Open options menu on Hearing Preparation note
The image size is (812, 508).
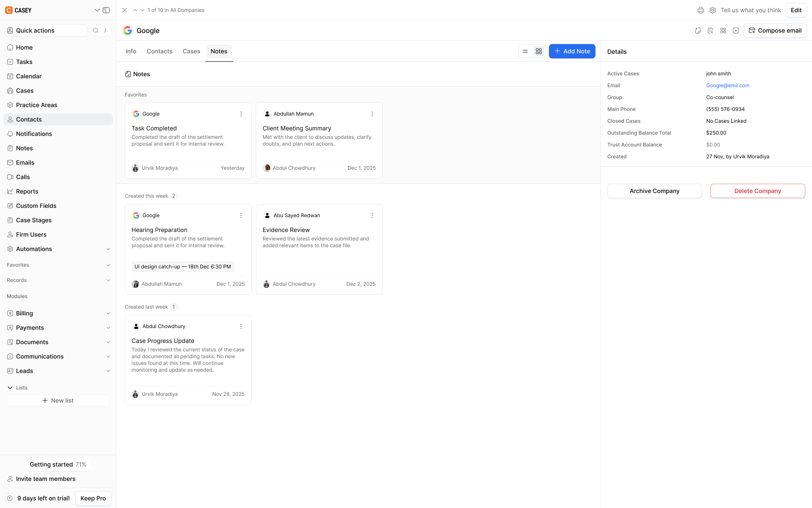[x=241, y=215]
